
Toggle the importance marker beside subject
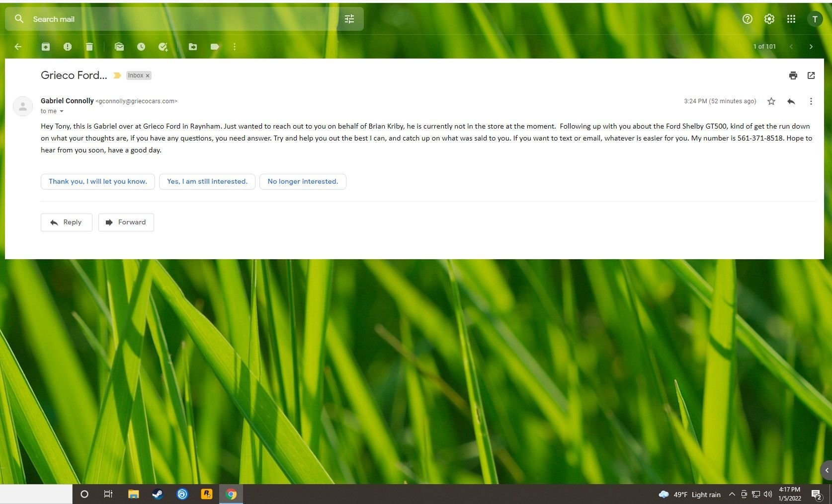pyautogui.click(x=117, y=75)
